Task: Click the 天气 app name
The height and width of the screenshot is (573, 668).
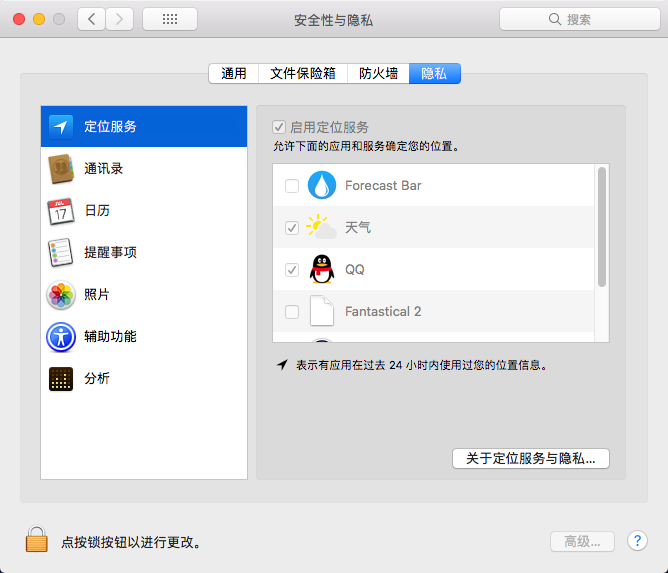Action: (357, 227)
